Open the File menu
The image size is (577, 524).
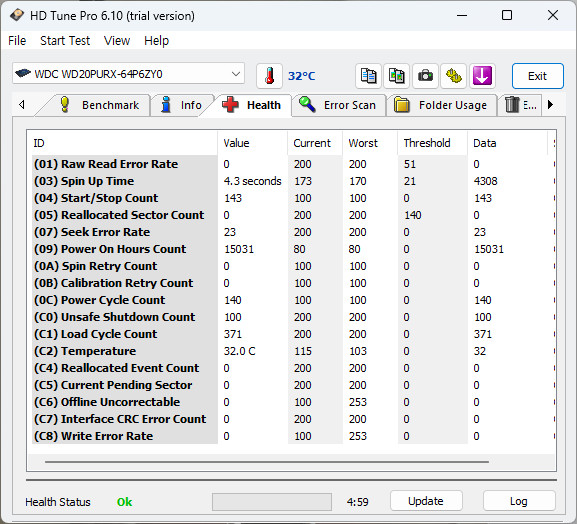[17, 40]
